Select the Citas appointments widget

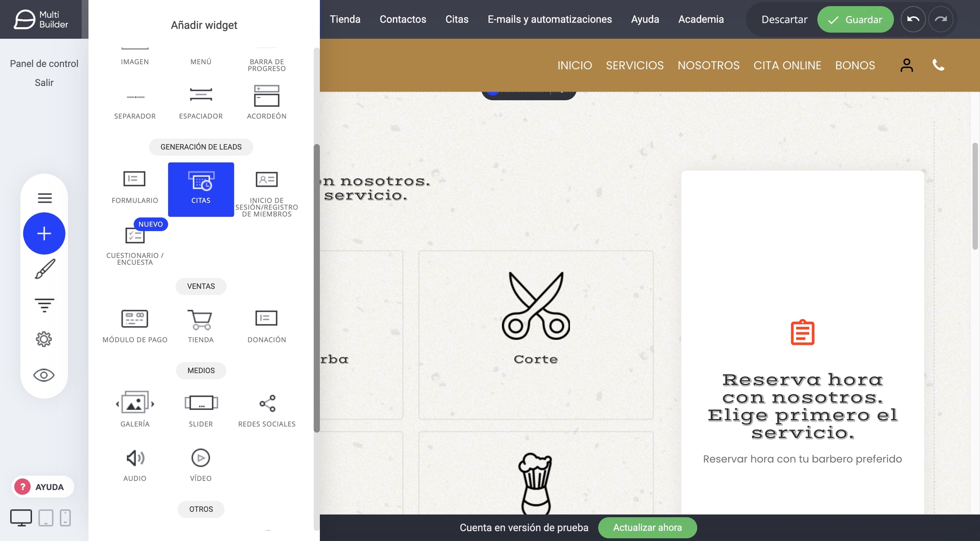click(201, 189)
